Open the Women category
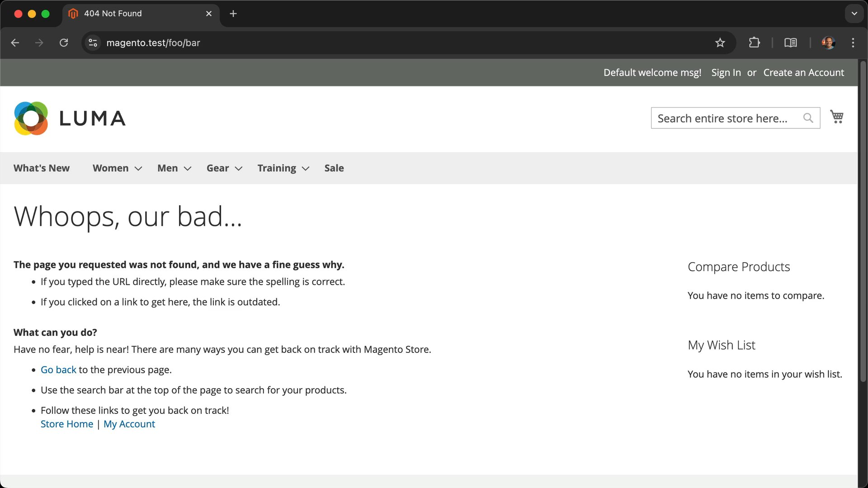This screenshot has height=488, width=868. click(111, 168)
